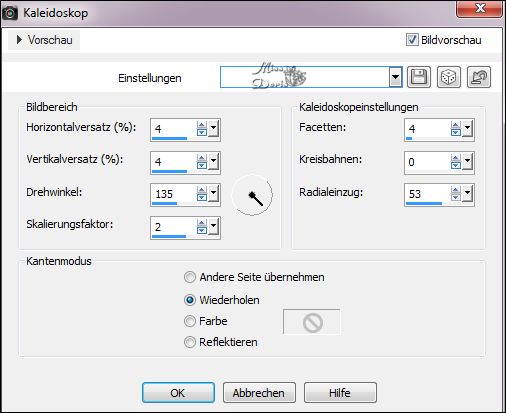Image resolution: width=506 pixels, height=413 pixels.
Task: Open the Kreisbahnen slider dropdown arrow
Action: (468, 162)
